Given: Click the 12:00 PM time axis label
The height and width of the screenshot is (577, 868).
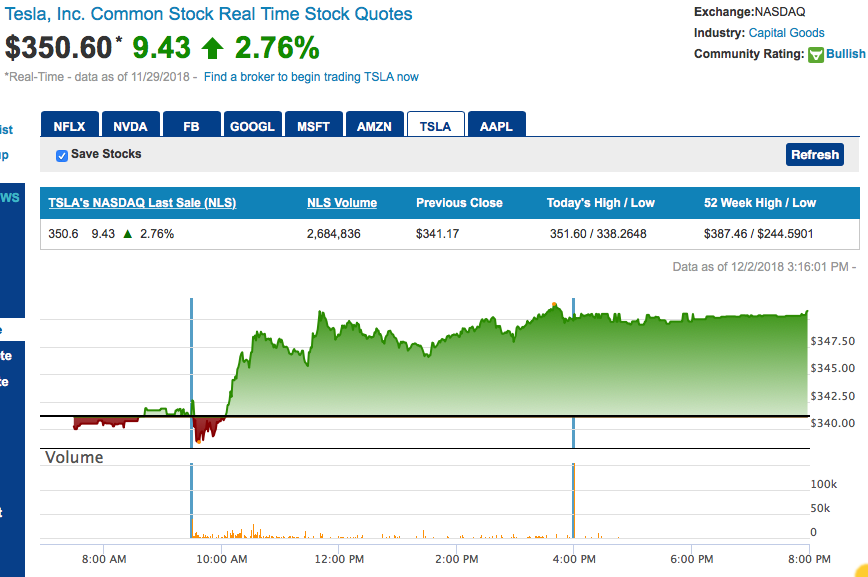Looking at the screenshot, I should pos(339,559).
